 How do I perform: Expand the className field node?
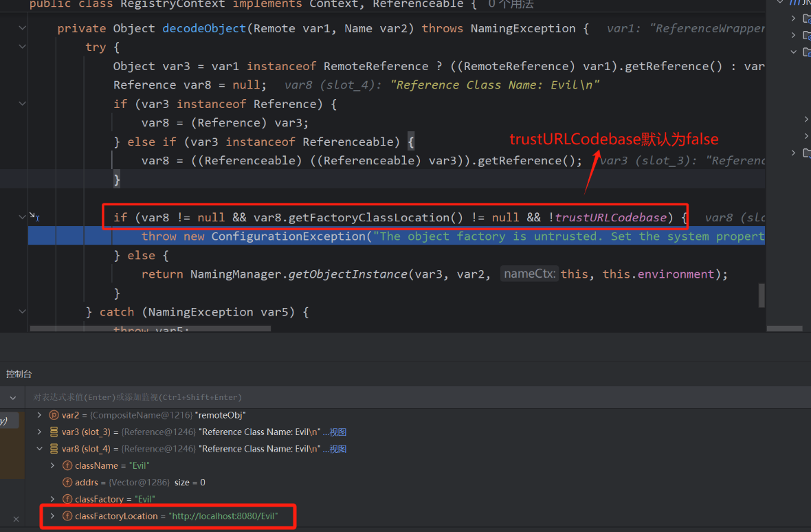click(53, 465)
